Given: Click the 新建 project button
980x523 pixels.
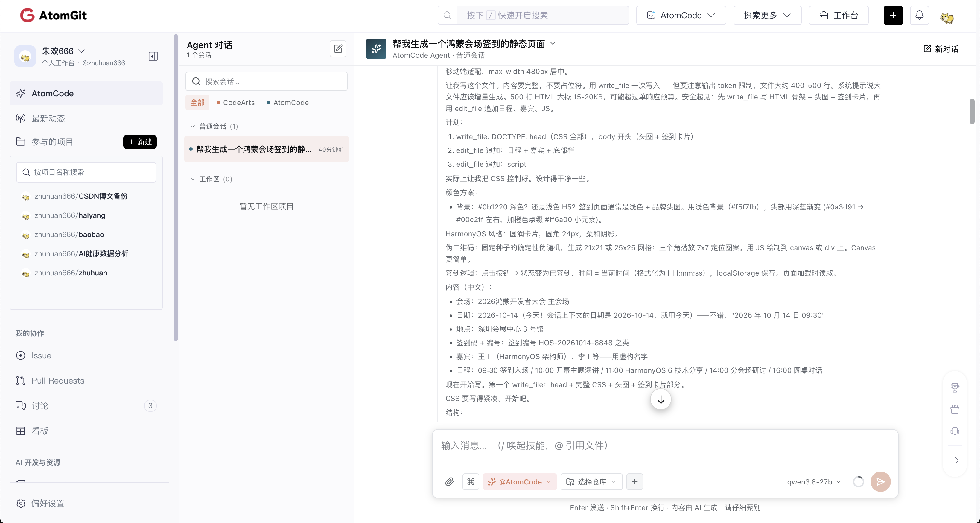Looking at the screenshot, I should coord(140,142).
